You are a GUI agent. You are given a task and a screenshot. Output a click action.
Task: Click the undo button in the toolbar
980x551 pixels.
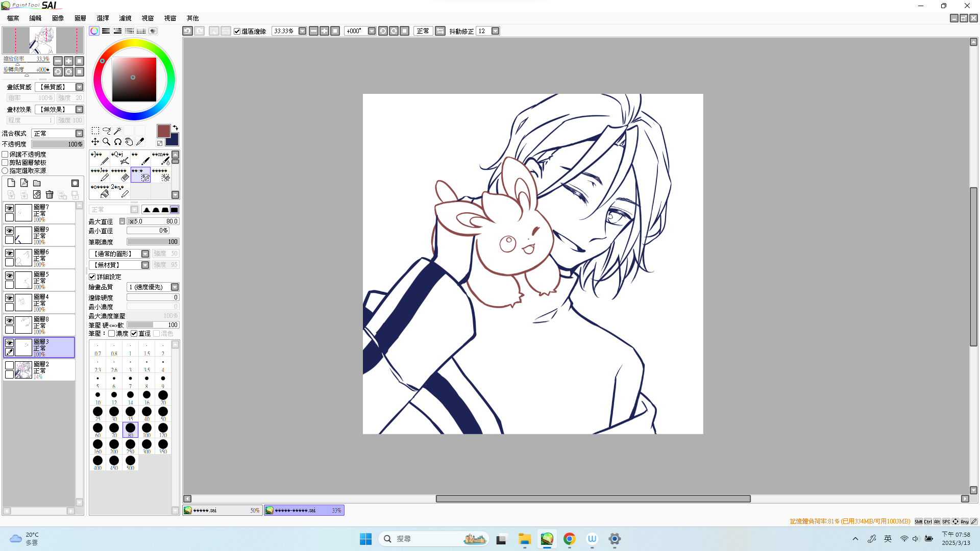[x=187, y=31]
